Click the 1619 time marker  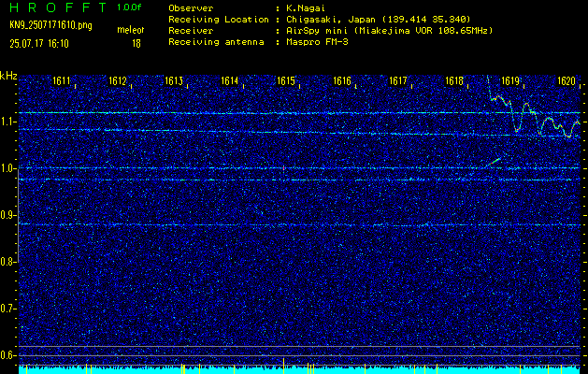coord(510,80)
